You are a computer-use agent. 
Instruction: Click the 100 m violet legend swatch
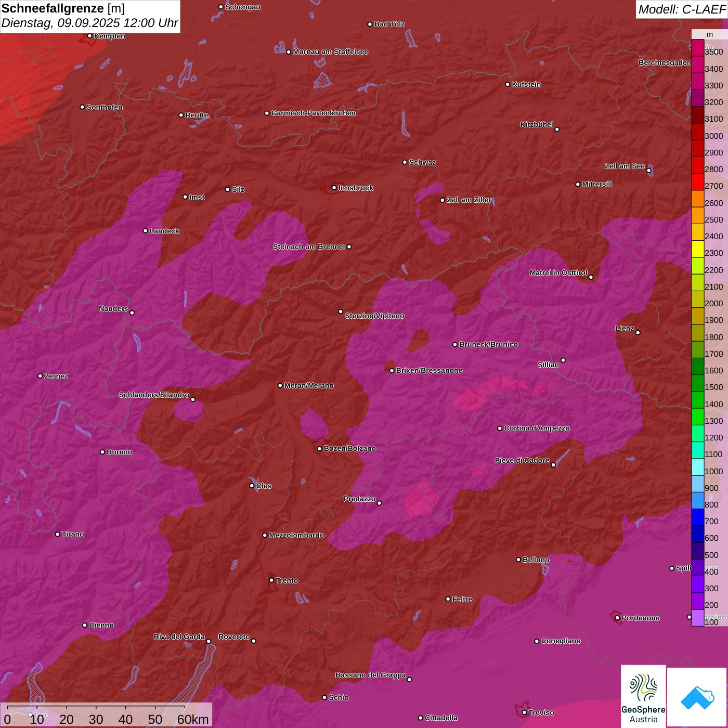point(697,618)
